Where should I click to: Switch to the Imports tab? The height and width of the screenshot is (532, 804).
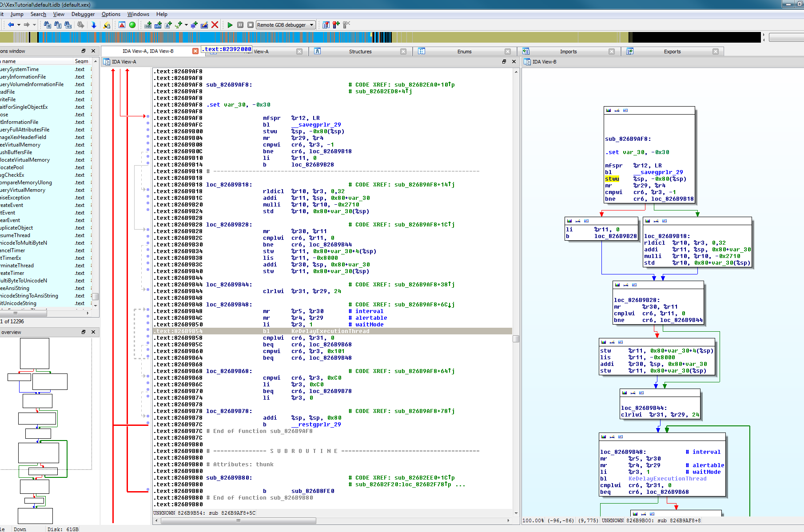click(568, 52)
